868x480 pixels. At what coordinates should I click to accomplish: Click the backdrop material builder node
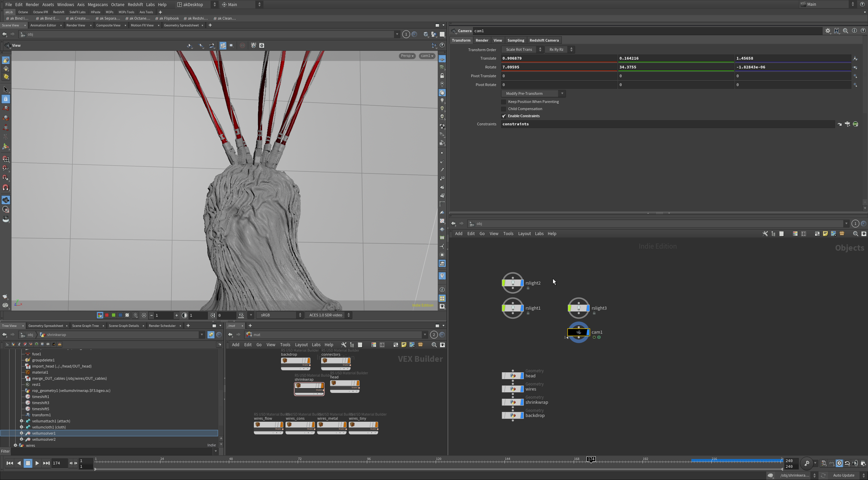point(296,363)
